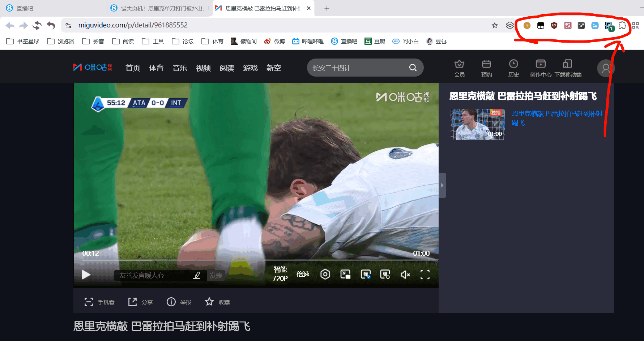Screen dimensions: 644x341
Task: Click the Tampermonkey extension icon
Action: coord(541,26)
